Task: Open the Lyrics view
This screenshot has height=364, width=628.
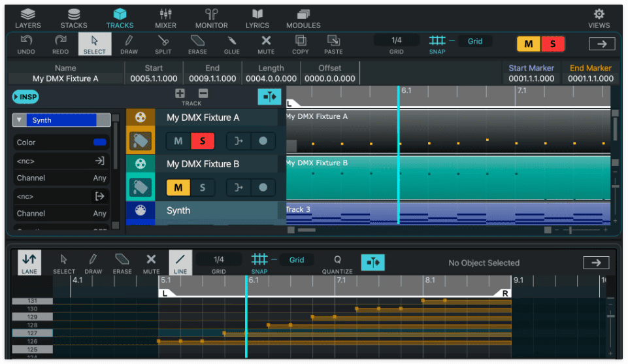Action: click(257, 19)
